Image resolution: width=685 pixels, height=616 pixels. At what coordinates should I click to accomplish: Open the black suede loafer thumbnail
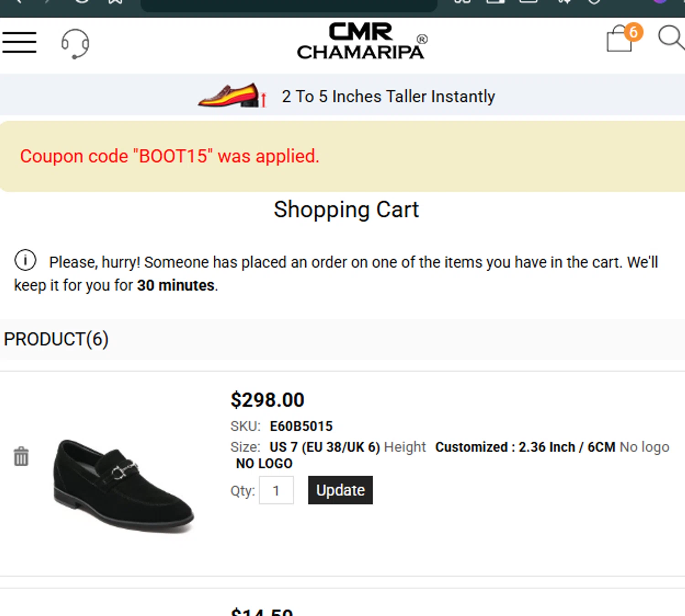pyautogui.click(x=123, y=485)
